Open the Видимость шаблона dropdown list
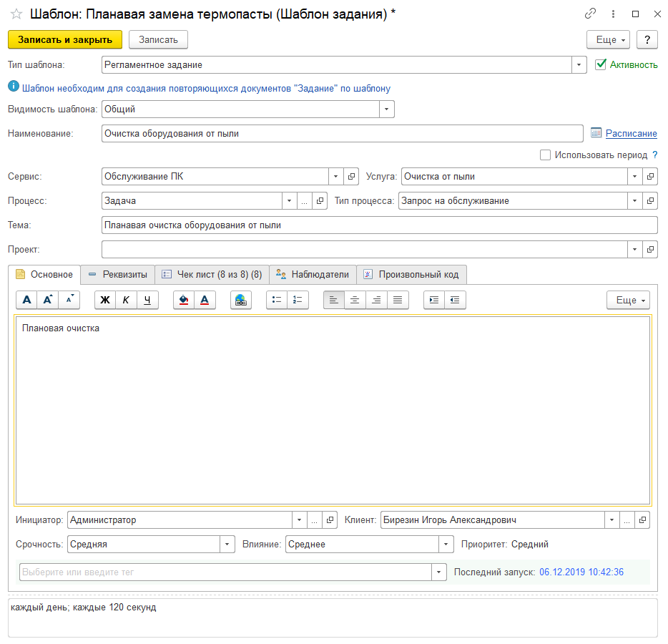 386,109
